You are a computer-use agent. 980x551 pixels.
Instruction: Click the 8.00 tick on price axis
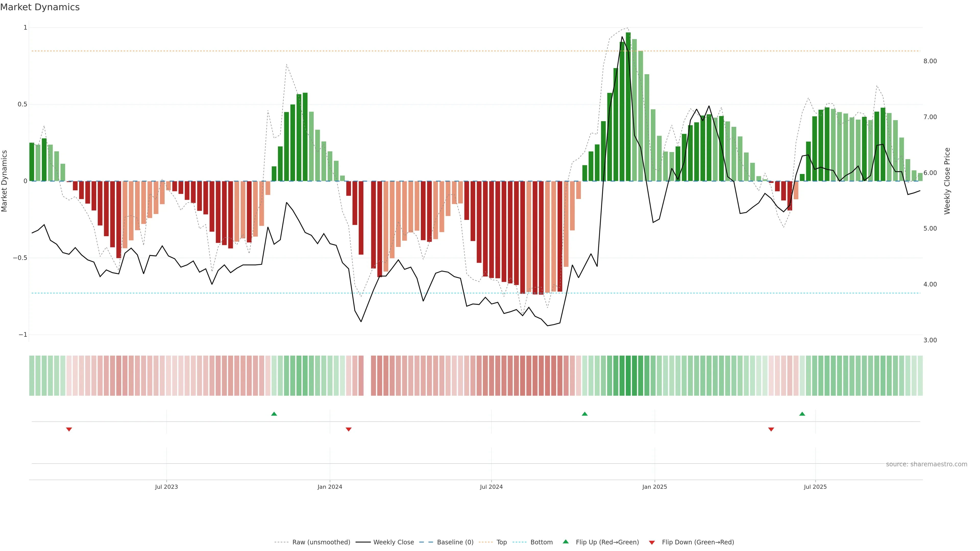pyautogui.click(x=930, y=61)
